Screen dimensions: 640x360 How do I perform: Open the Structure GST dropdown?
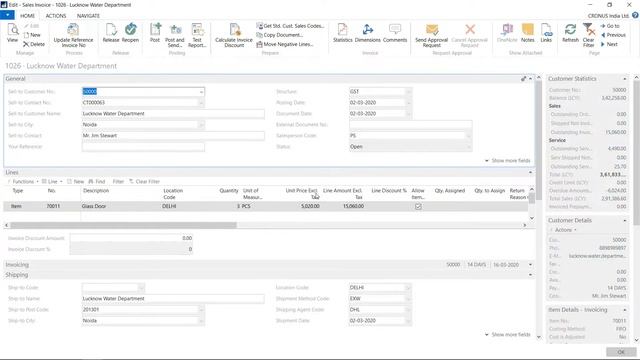[408, 92]
